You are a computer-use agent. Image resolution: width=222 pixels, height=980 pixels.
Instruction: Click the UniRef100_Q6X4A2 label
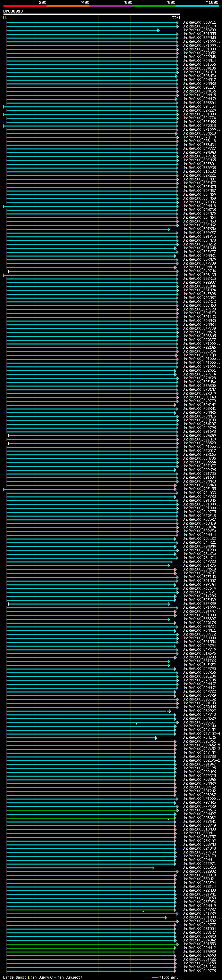pyautogui.click(x=199, y=840)
